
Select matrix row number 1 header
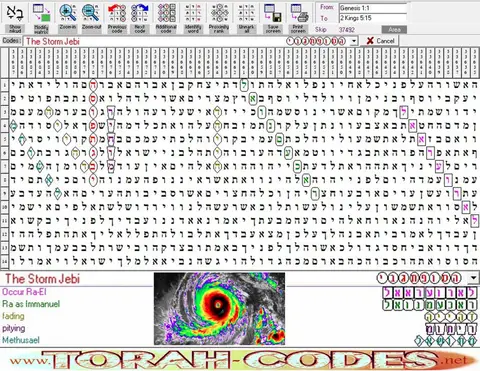click(4, 85)
